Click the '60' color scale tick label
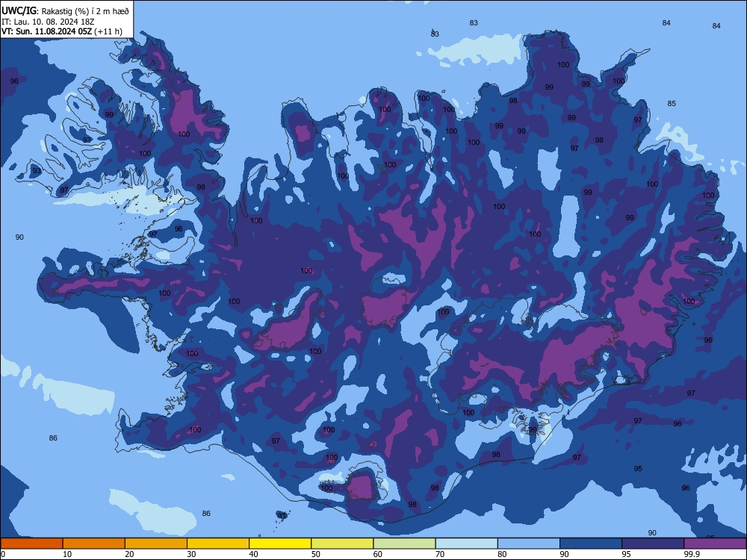 coord(378,554)
